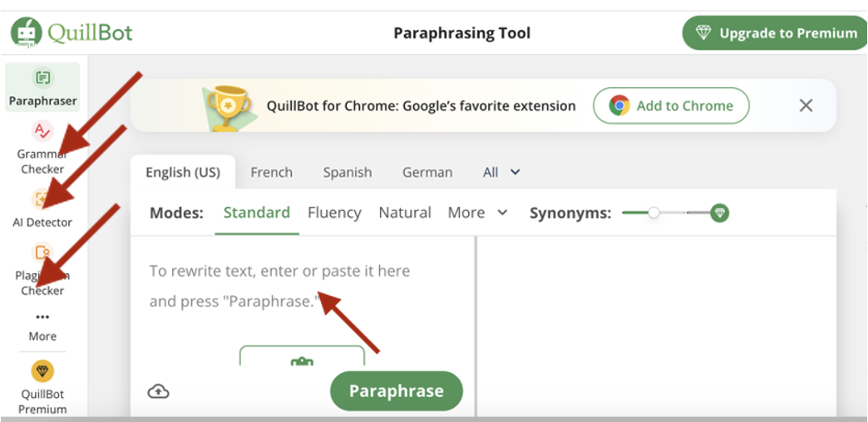Open the AI Detector sidebar tool
Screen dimensions: 868x422
pyautogui.click(x=42, y=209)
